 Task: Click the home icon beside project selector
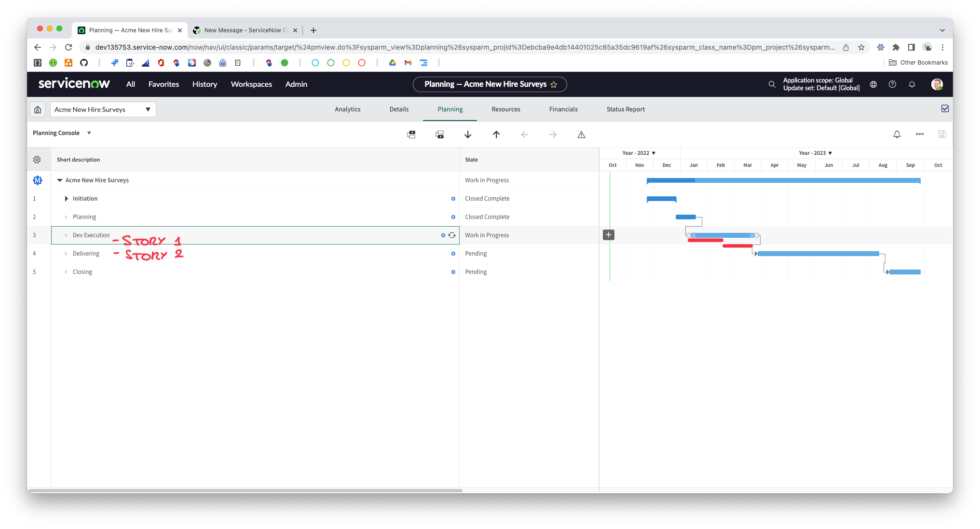tap(38, 109)
